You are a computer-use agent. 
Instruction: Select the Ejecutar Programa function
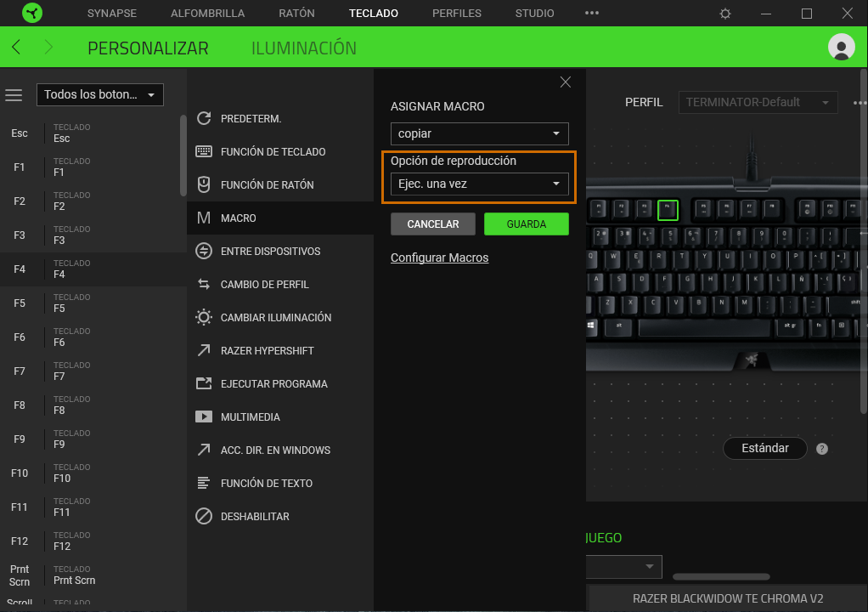tap(273, 383)
